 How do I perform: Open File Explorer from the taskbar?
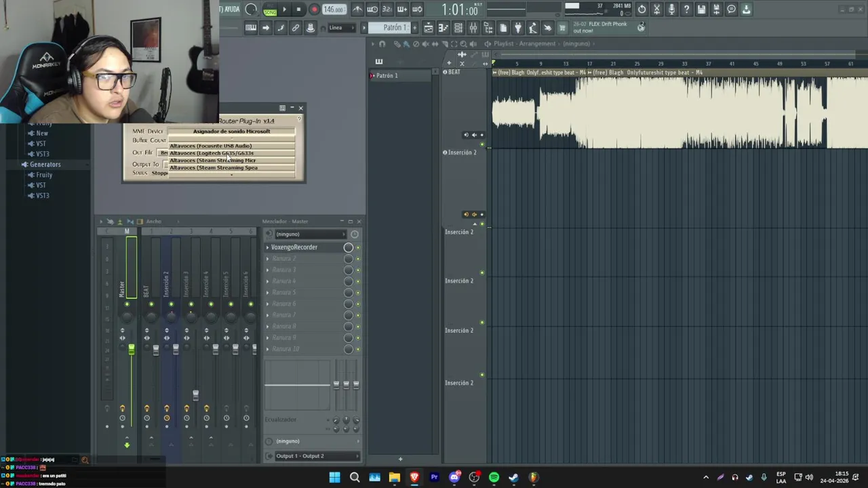pyautogui.click(x=394, y=478)
